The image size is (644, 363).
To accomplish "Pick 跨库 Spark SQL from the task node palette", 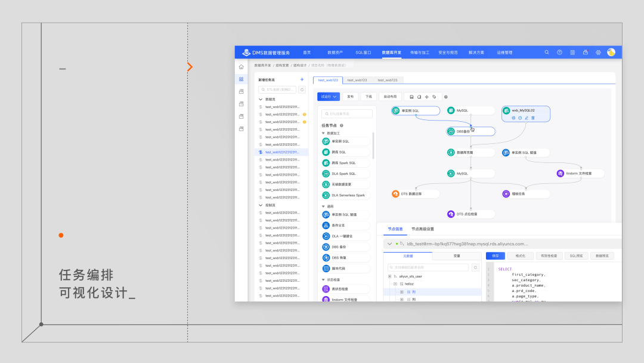I will (345, 163).
